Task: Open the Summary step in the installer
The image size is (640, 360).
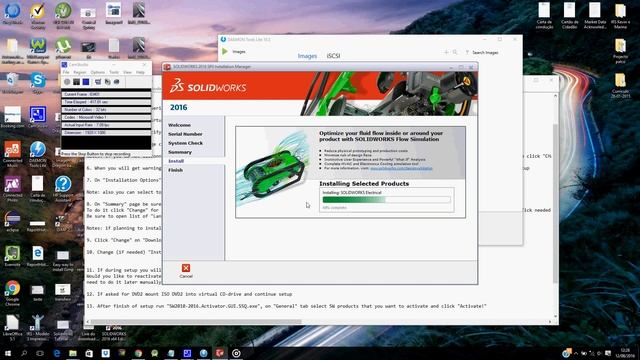Action: coord(180,152)
